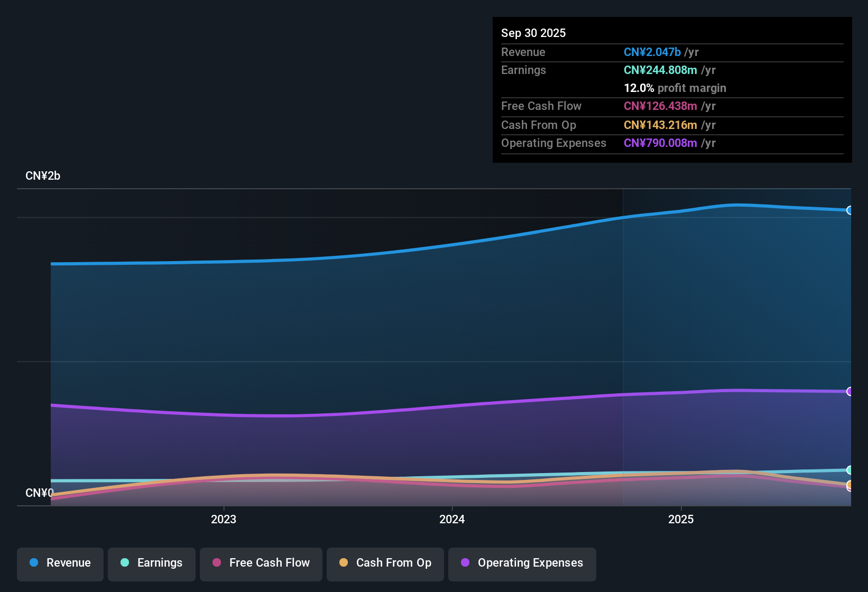Select the Revenue endpoint marker on the chart

(849, 210)
